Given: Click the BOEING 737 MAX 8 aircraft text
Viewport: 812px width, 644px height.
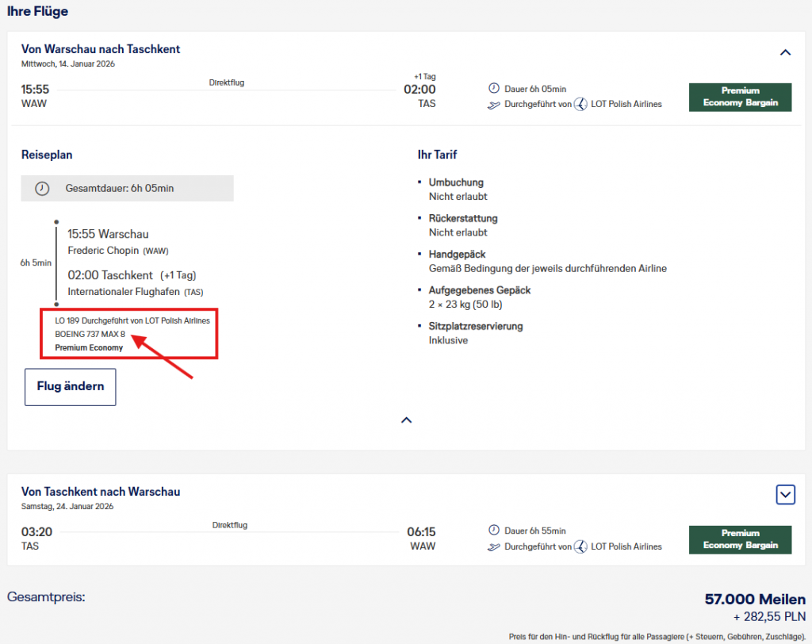Looking at the screenshot, I should [x=90, y=334].
